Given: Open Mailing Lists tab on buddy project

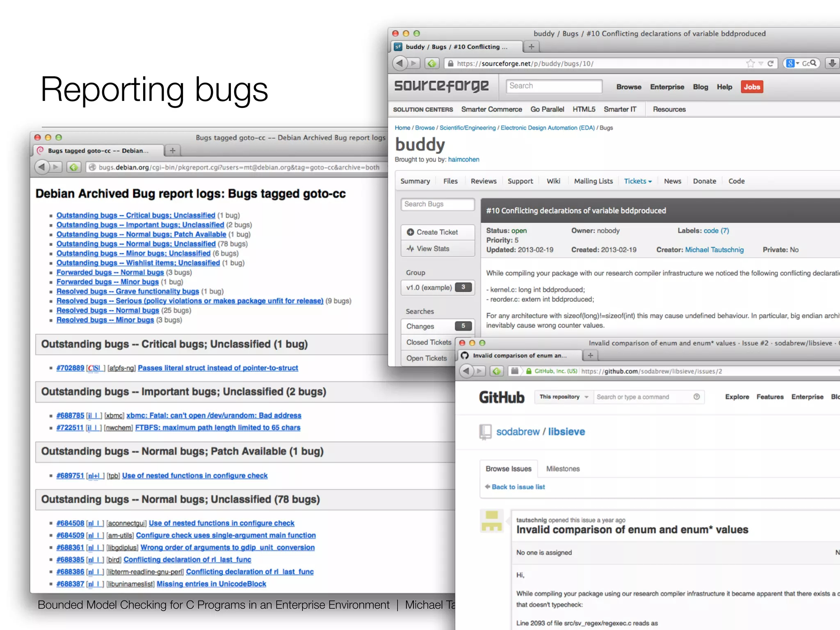Looking at the screenshot, I should 593,181.
